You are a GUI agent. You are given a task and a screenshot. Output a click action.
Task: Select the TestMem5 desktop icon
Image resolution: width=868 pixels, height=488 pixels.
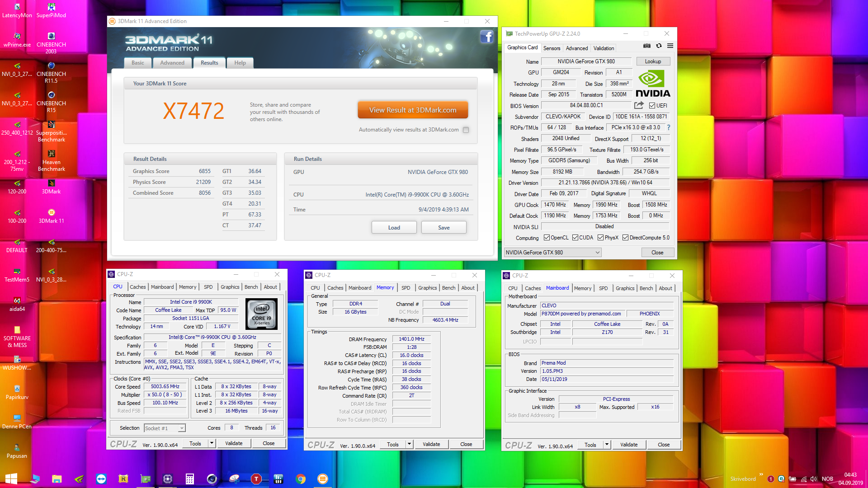click(17, 275)
